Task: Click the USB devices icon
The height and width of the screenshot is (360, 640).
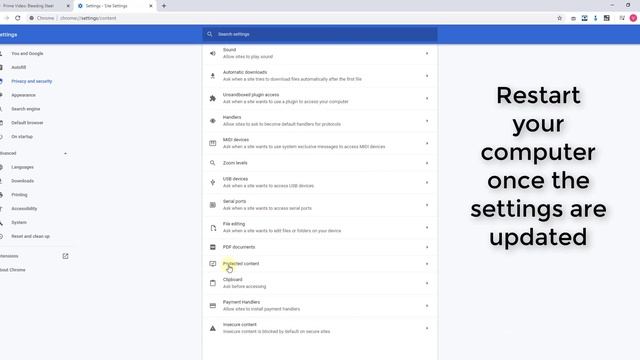Action: click(213, 182)
